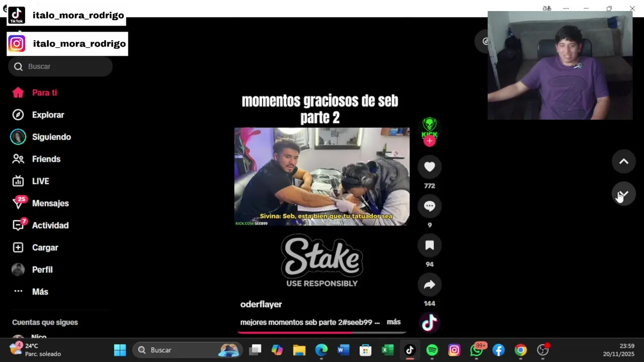Open the Cargar upload page
The image size is (644, 362).
[35, 247]
